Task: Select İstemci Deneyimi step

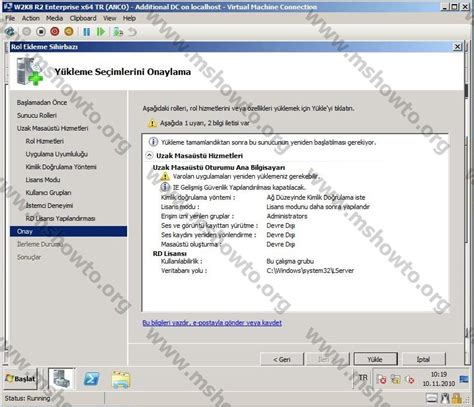Action: point(49,206)
